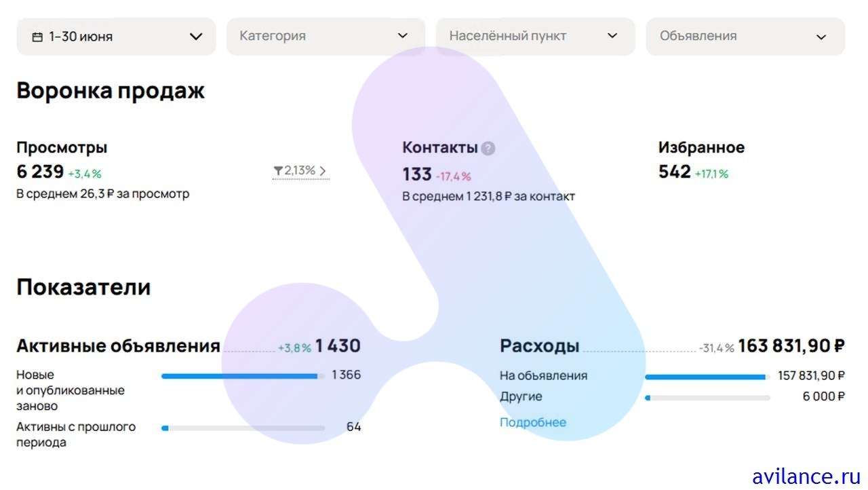Click the avilance.ru watermark link
The height and width of the screenshot is (490, 868).
806,475
